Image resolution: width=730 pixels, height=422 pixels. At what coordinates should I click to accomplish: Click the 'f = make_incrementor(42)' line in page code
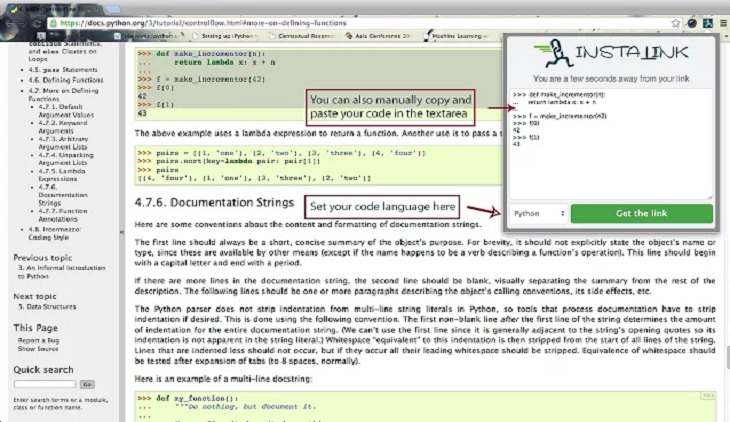point(201,80)
